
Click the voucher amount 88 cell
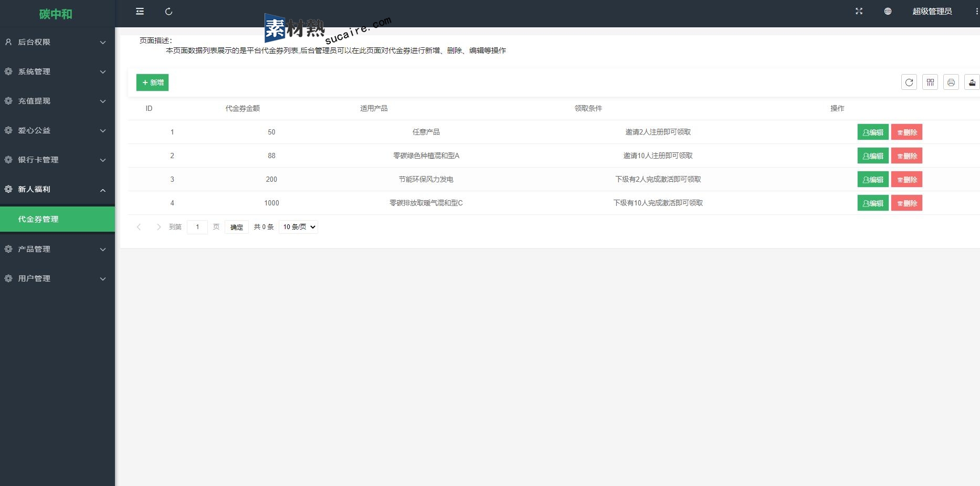271,156
